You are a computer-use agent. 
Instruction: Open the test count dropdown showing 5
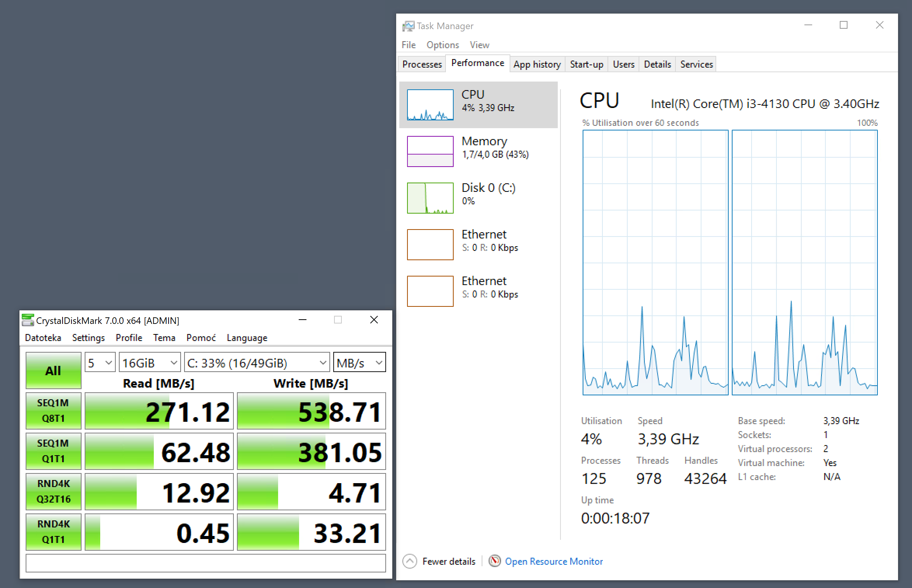[100, 362]
